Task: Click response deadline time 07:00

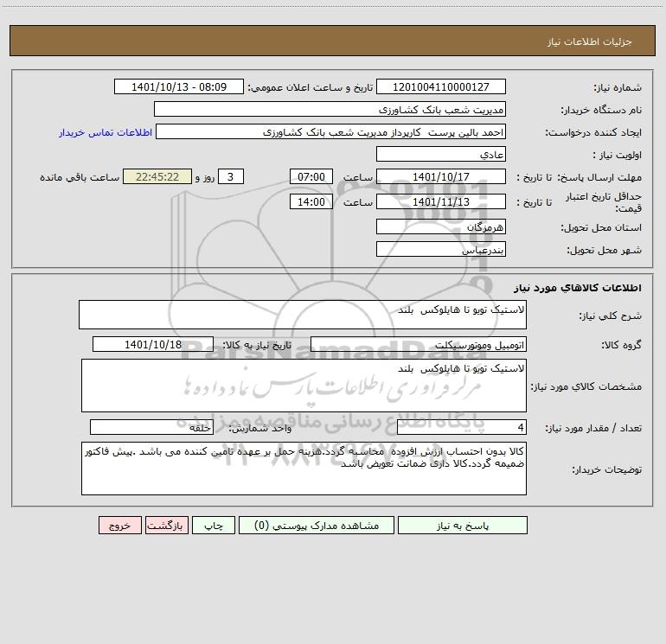Action: pyautogui.click(x=311, y=176)
